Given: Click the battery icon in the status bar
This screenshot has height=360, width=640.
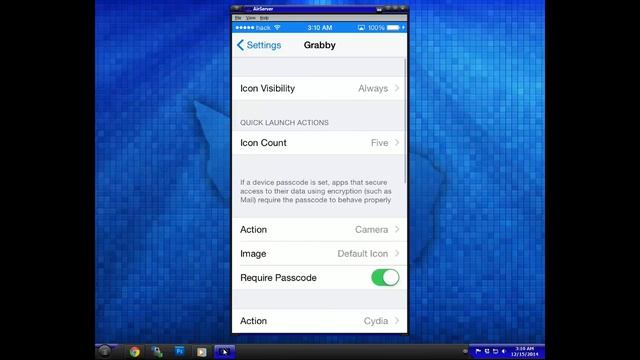Looking at the screenshot, I should 394,27.
